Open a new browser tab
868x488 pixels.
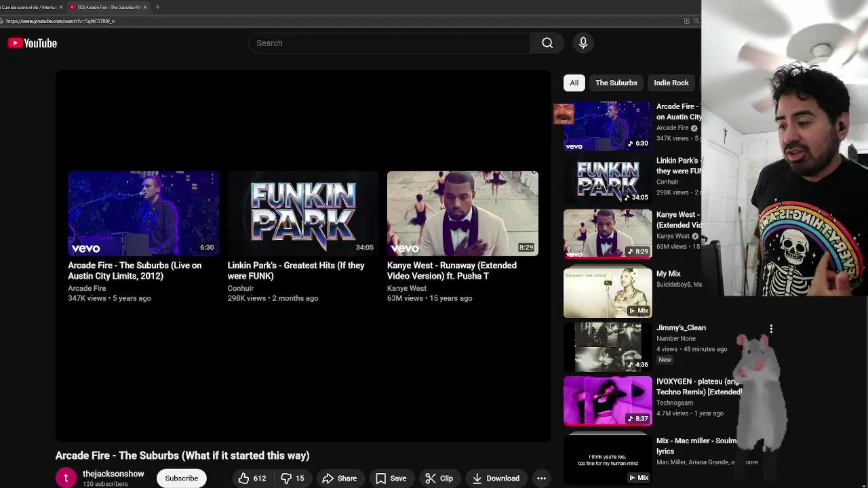click(157, 7)
